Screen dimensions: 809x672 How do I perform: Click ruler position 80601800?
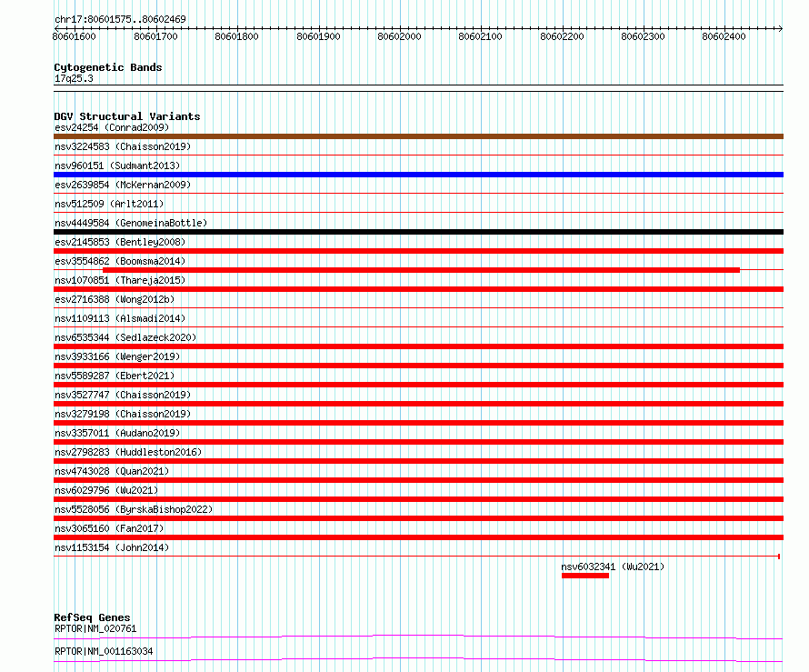pyautogui.click(x=237, y=36)
